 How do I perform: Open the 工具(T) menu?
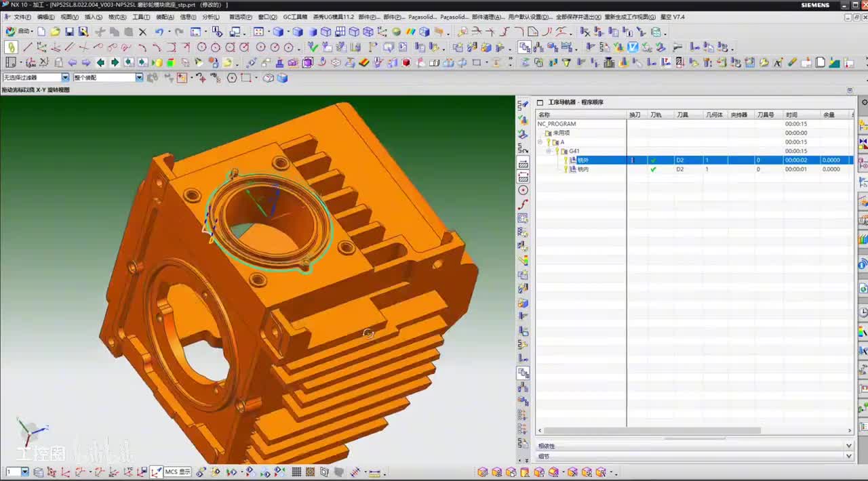pos(141,17)
